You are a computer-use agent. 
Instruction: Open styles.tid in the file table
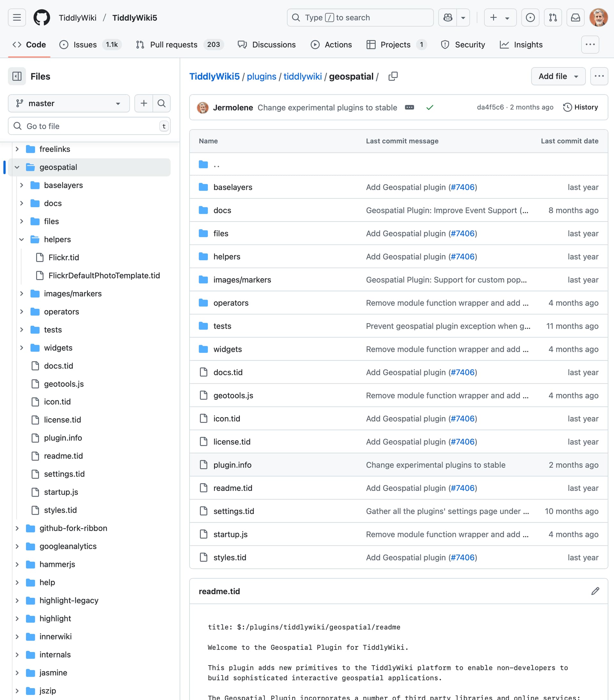(230, 557)
